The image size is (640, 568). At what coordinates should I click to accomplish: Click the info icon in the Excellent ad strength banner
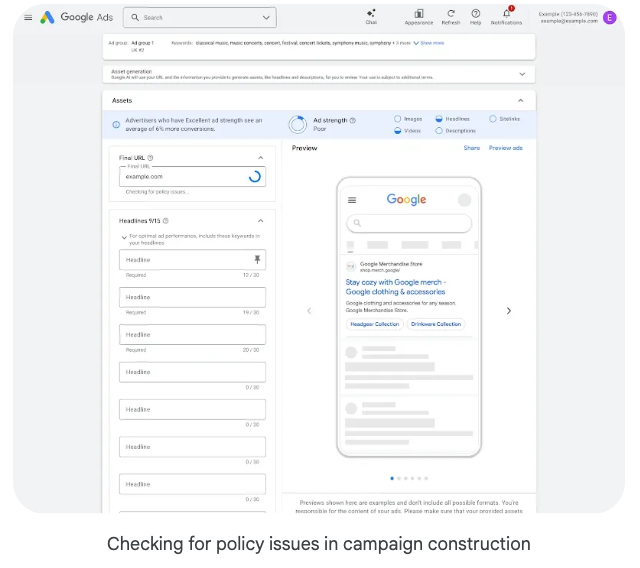116,124
